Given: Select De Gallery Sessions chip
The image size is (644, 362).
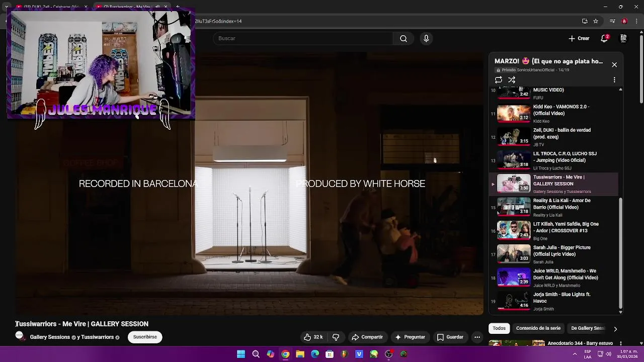Looking at the screenshot, I should (x=588, y=328).
